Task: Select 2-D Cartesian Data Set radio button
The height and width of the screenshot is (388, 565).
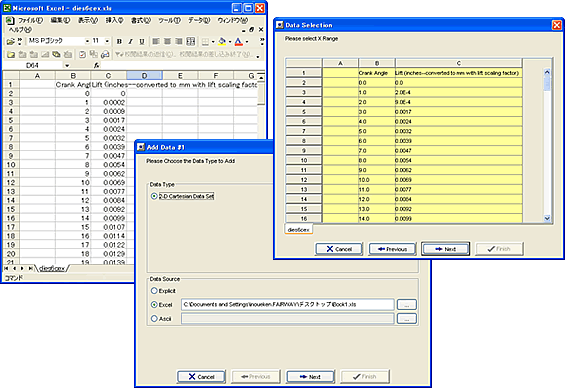Action: click(154, 196)
